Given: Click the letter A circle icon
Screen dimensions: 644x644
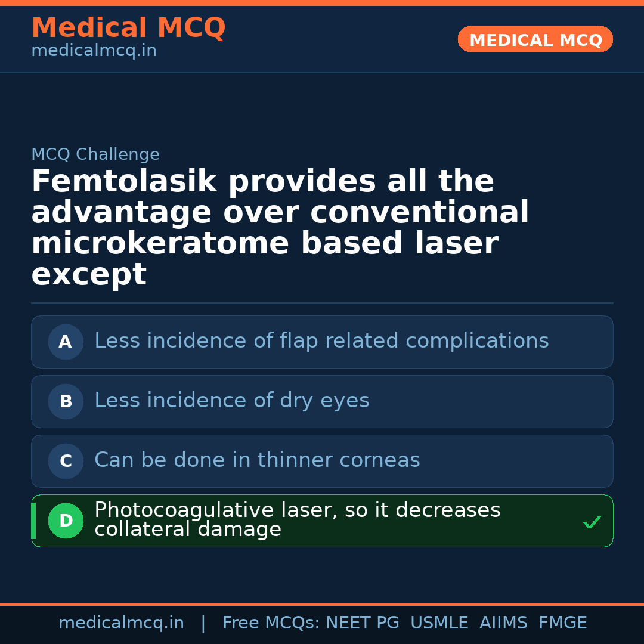Looking at the screenshot, I should [x=66, y=342].
